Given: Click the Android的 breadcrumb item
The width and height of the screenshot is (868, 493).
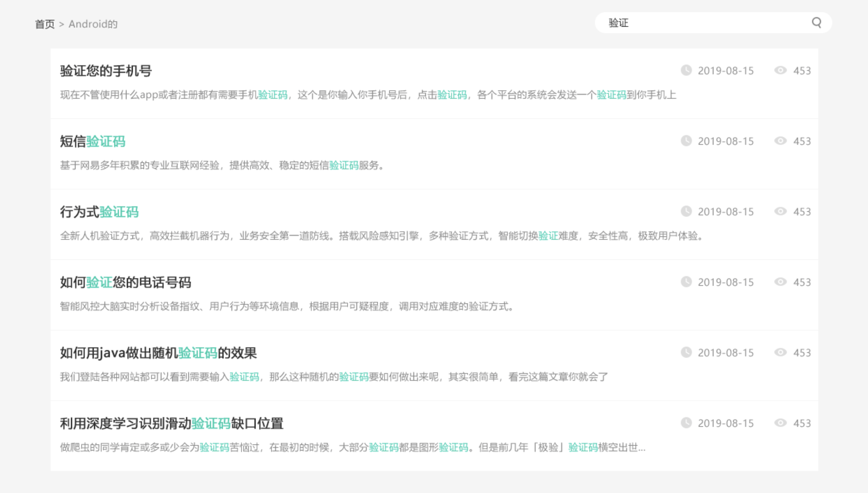Looking at the screenshot, I should point(93,24).
